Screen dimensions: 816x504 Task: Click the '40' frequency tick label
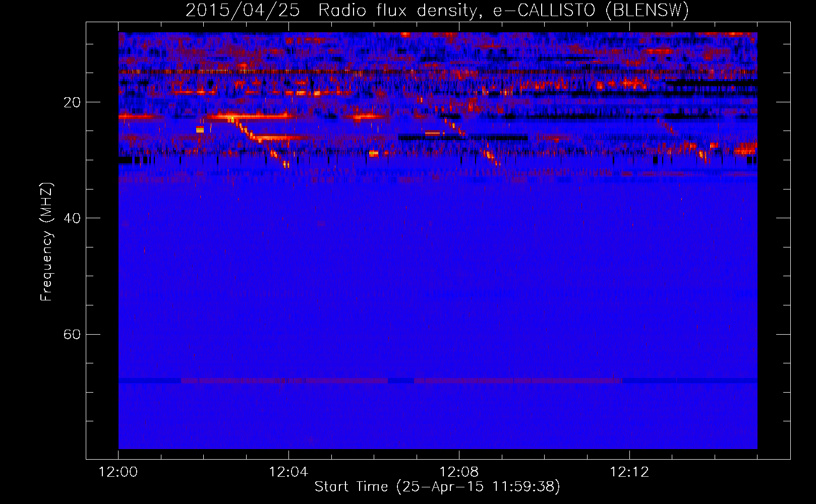(x=72, y=218)
